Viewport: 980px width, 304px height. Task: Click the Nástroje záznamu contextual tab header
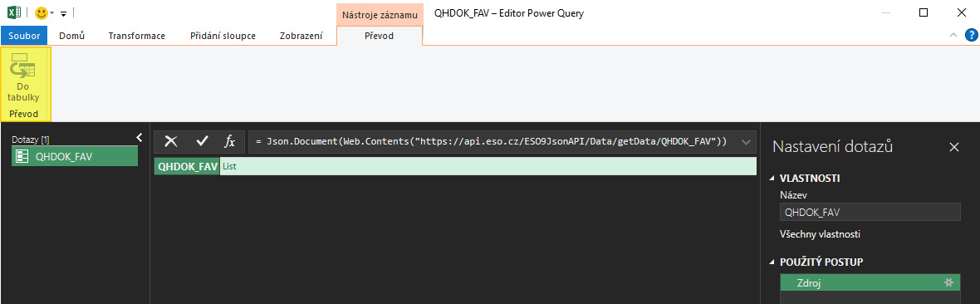[x=380, y=14]
